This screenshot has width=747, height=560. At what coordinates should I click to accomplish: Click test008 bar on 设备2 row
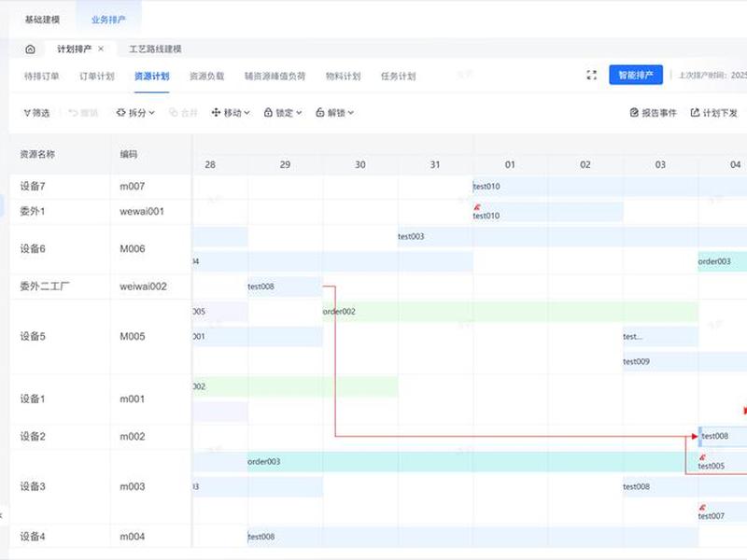tap(723, 436)
